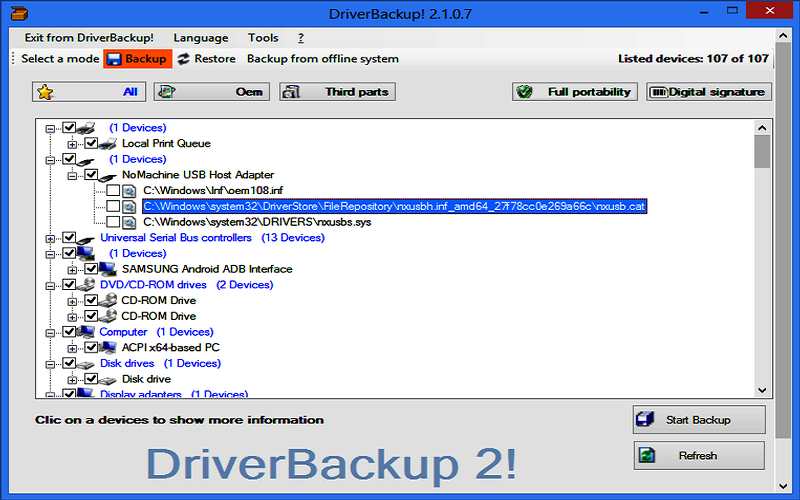The height and width of the screenshot is (500, 800).
Task: Click the DriverBackup app icon in title bar
Action: tap(19, 13)
